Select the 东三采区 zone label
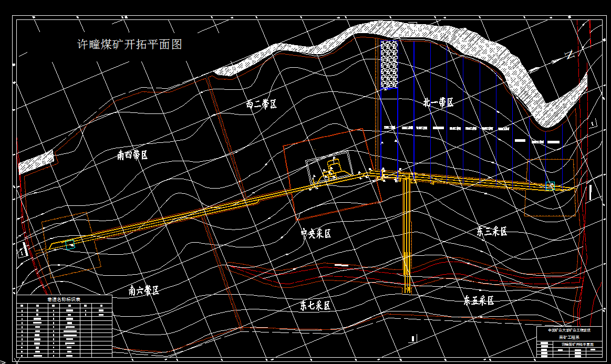The height and width of the screenshot is (364, 611). click(492, 232)
